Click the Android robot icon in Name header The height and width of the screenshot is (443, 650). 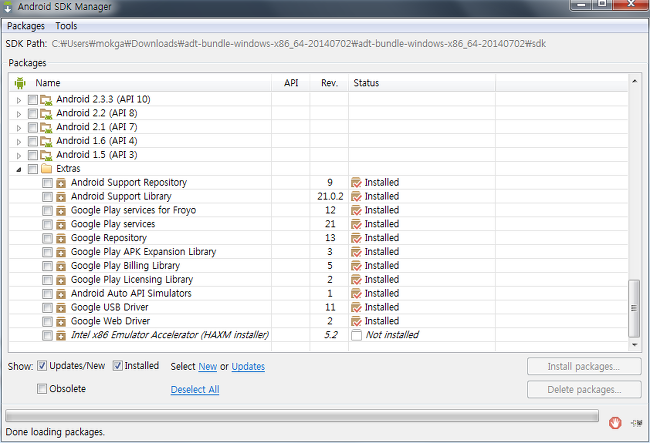20,83
